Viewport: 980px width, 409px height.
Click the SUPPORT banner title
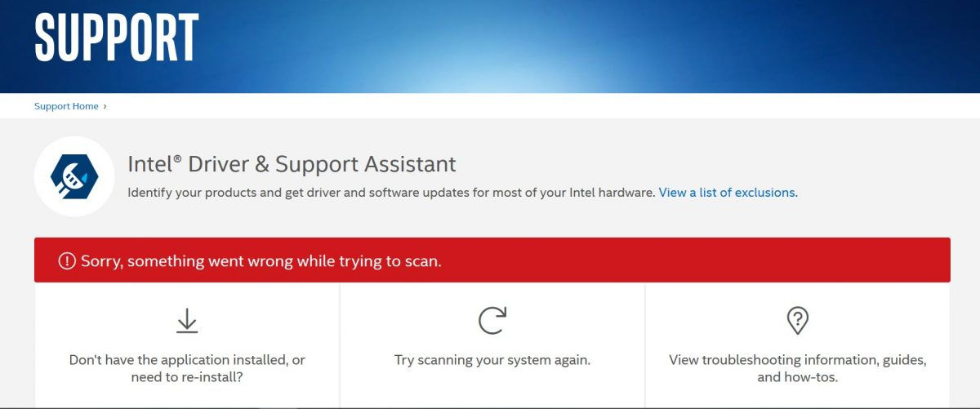click(117, 36)
